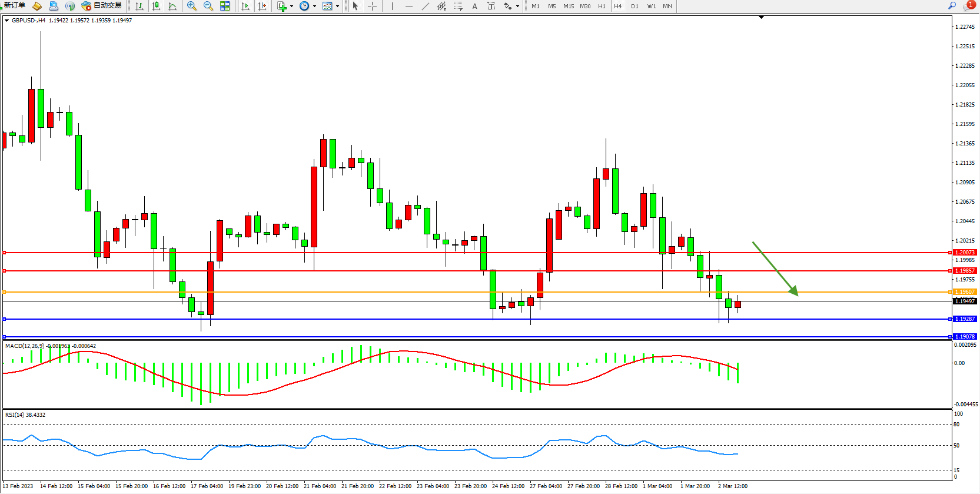Toggle AutoTrading (自动交易) button
This screenshot has width=980, height=494.
point(102,6)
